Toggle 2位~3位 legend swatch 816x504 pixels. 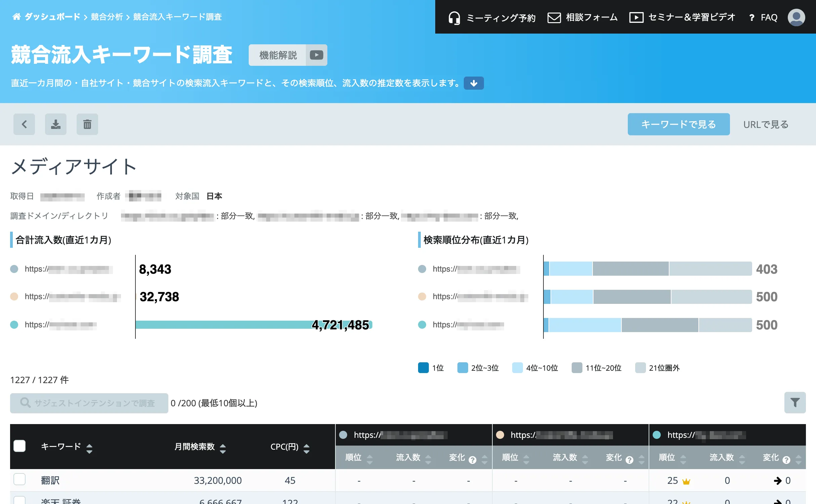[463, 368]
